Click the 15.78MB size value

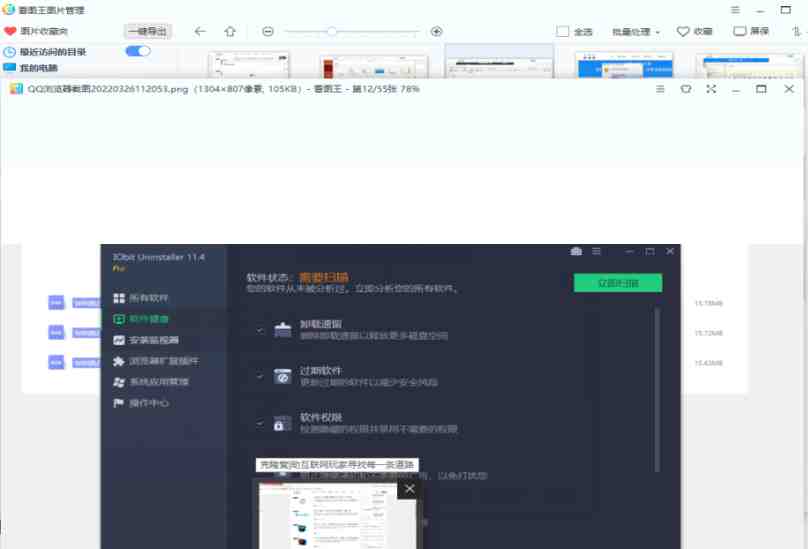coord(709,303)
